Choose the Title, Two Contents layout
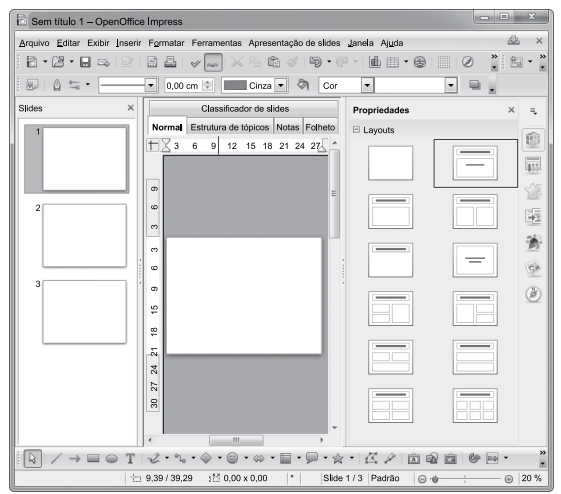Screen dimensions: 561x494 click(x=475, y=211)
